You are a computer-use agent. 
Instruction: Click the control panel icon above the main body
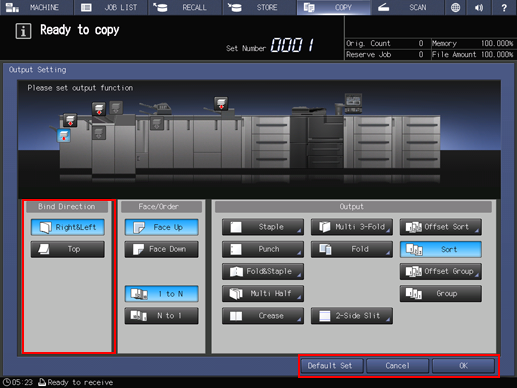point(353,103)
